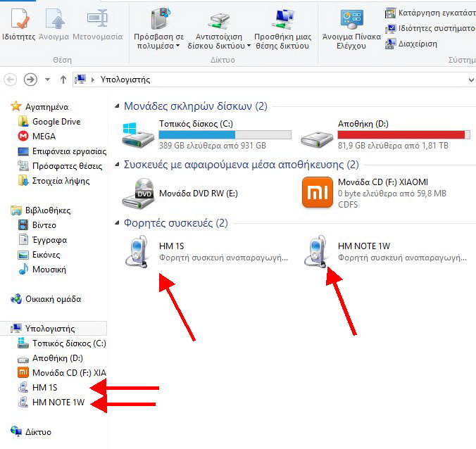Select HM 1S in navigation tree

click(37, 387)
